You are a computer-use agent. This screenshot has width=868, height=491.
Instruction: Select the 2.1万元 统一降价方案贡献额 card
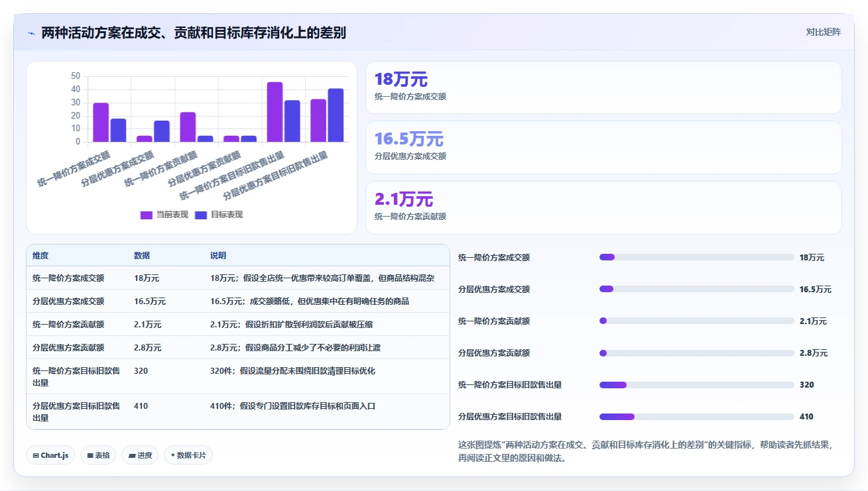pyautogui.click(x=603, y=207)
